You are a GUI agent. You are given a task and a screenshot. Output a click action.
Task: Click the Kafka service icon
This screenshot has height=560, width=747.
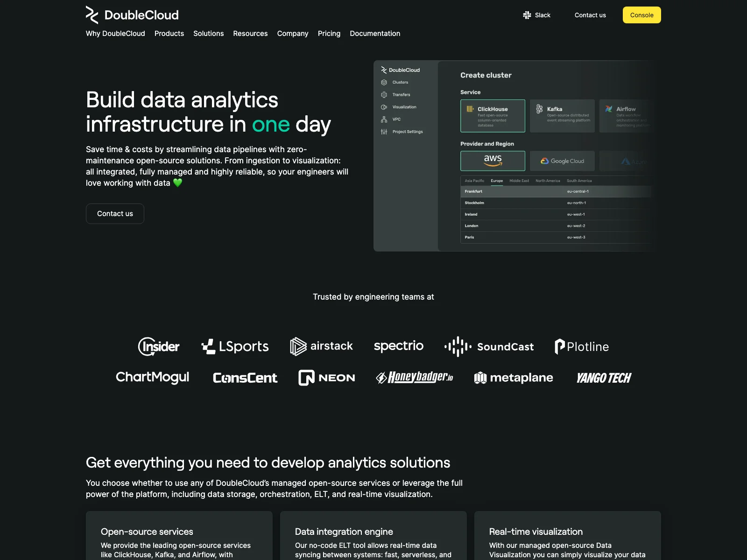(x=539, y=109)
